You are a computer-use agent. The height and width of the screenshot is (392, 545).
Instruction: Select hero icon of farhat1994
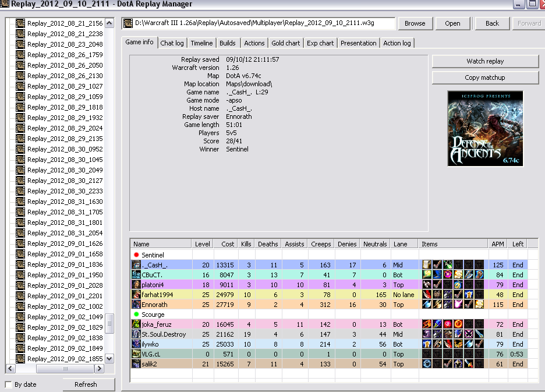point(136,295)
